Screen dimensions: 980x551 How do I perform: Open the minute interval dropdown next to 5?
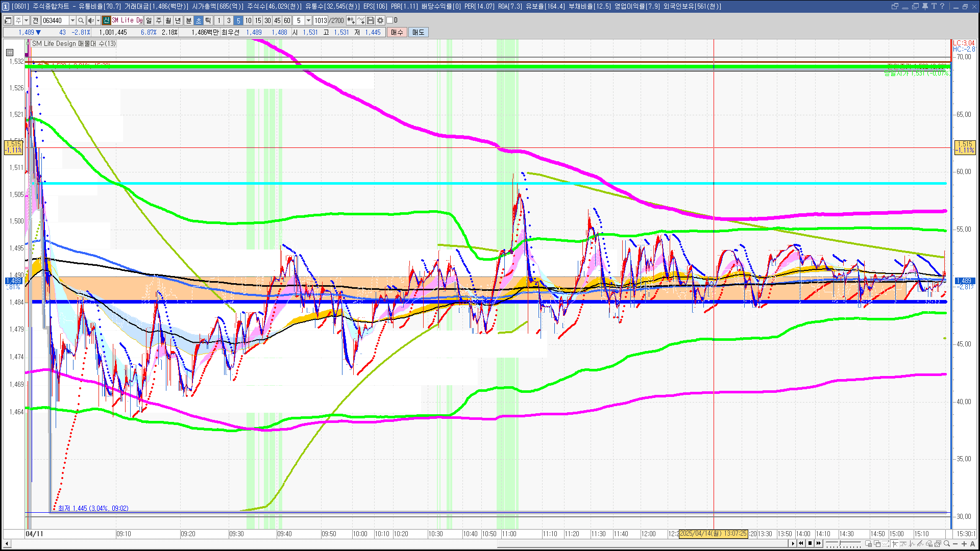(308, 20)
